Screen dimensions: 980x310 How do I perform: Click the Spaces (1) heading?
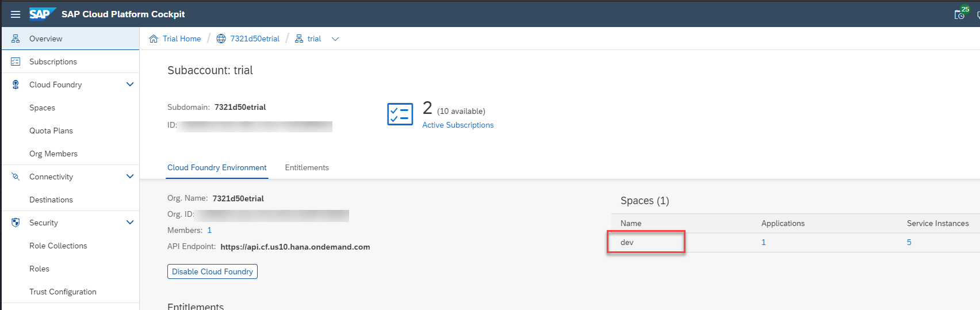[x=645, y=201]
